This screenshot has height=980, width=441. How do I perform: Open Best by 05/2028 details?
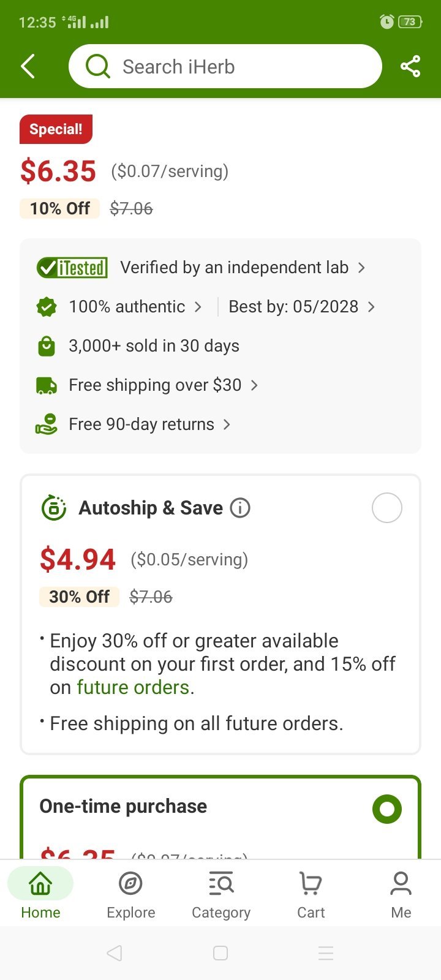pos(301,307)
